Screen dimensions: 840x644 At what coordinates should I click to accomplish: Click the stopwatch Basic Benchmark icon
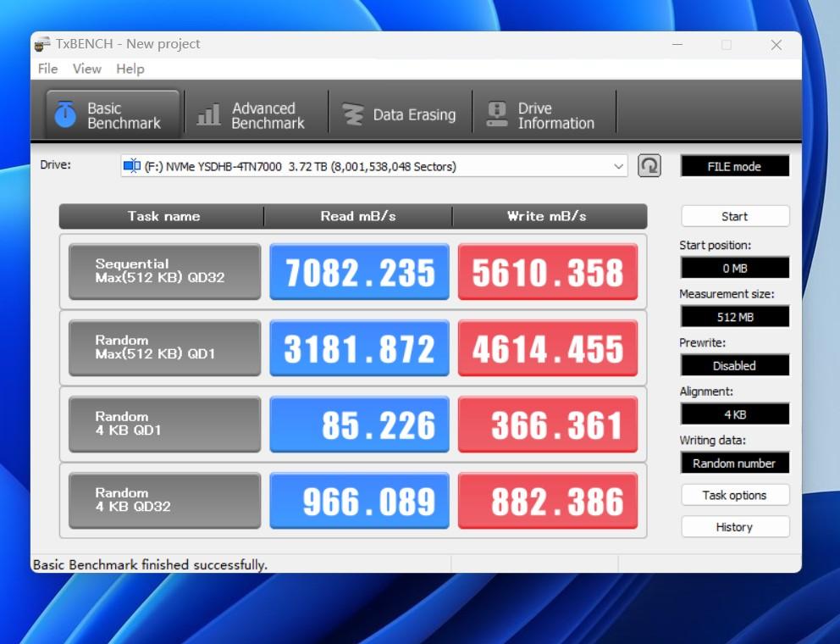coord(65,114)
